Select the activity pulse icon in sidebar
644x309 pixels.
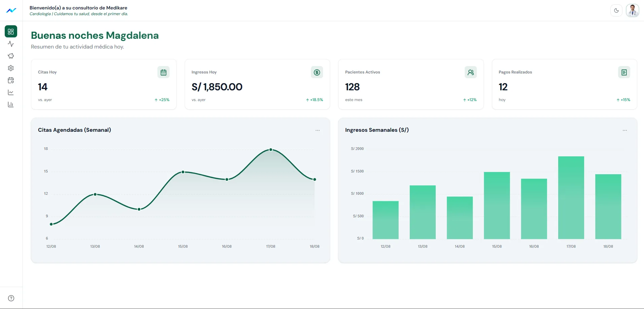coord(11,44)
